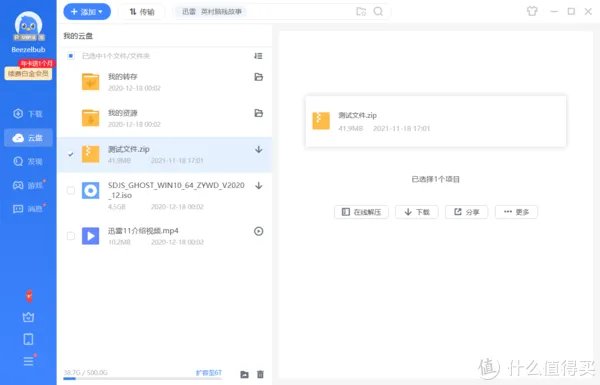Screen dimensions: 600x385
Task: Click the new folder icon at bottom
Action: (x=244, y=374)
